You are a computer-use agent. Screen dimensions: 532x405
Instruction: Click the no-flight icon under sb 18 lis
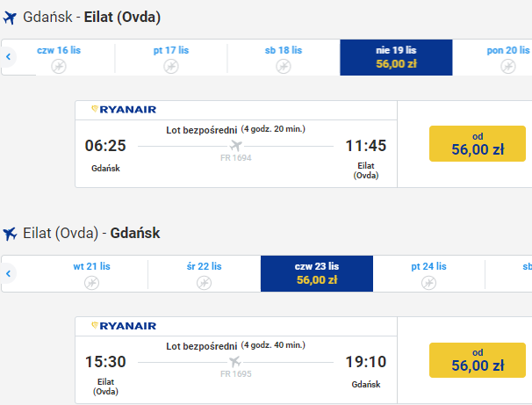click(x=284, y=66)
